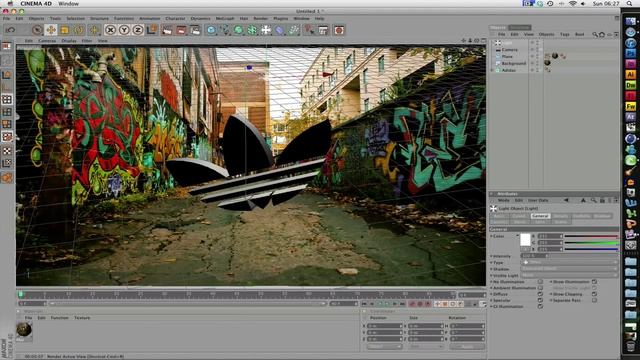
Task: Open Attributes Mode menu
Action: [x=503, y=200]
